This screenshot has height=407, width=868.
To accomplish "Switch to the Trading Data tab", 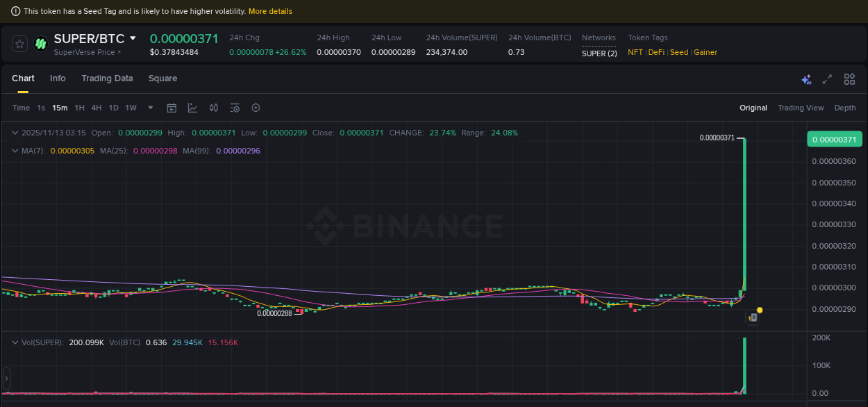I will pyautogui.click(x=107, y=78).
